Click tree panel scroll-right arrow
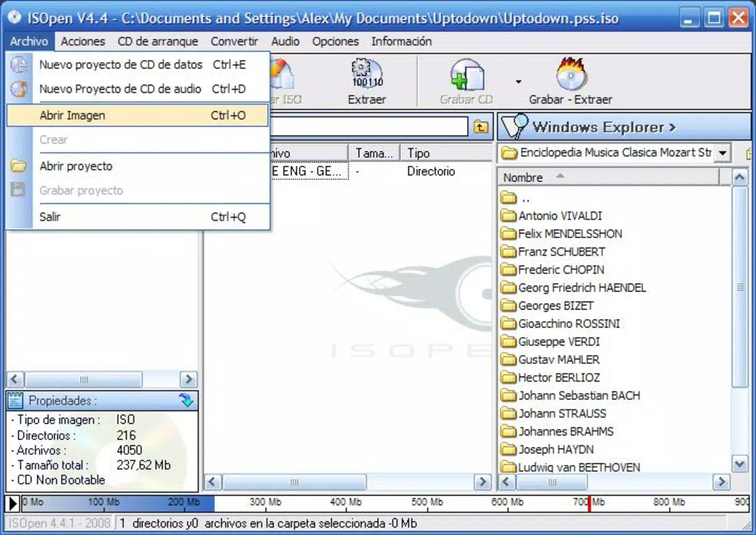This screenshot has height=535, width=756. (x=189, y=379)
